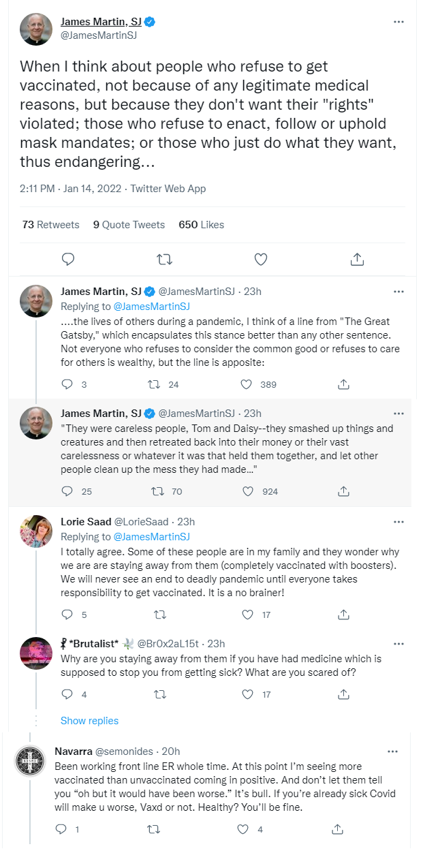Expand thread with Show replies
Screen dimensions: 423x868
tap(89, 721)
